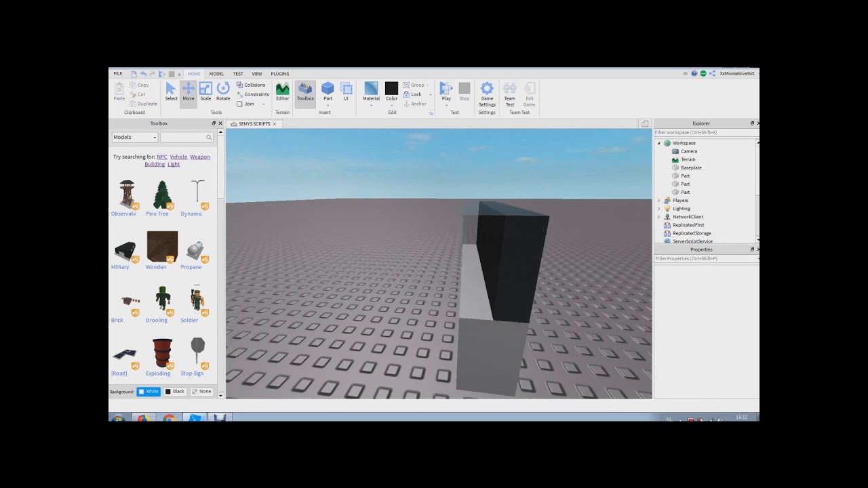Select Terrain in Explorer

[x=688, y=159]
